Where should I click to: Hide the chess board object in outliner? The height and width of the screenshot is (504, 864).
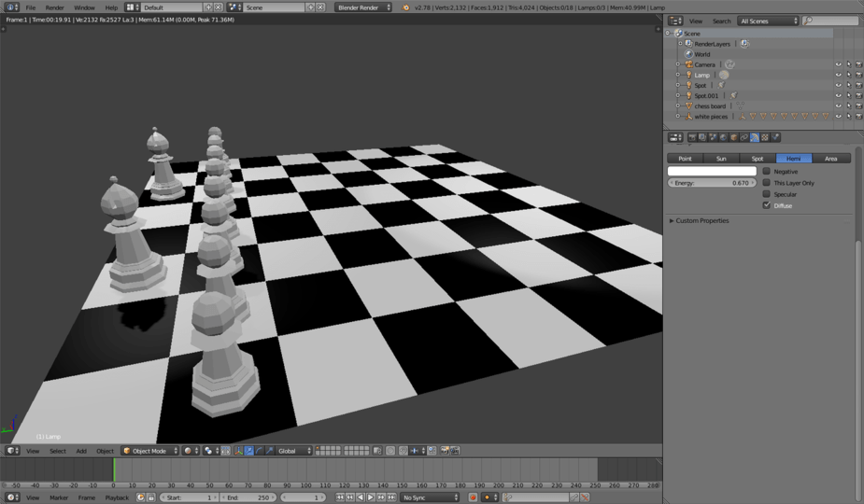pyautogui.click(x=838, y=105)
